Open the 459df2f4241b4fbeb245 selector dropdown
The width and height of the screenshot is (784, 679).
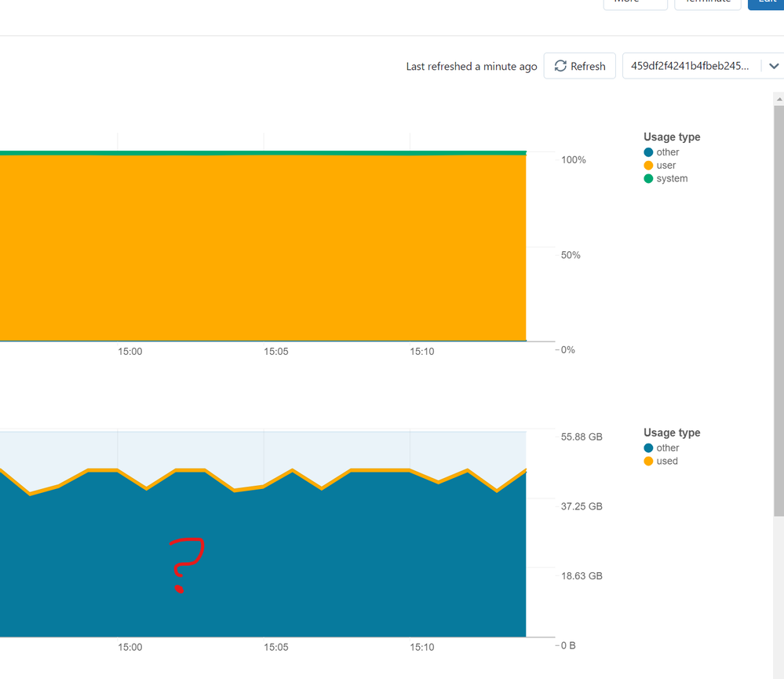(690, 66)
